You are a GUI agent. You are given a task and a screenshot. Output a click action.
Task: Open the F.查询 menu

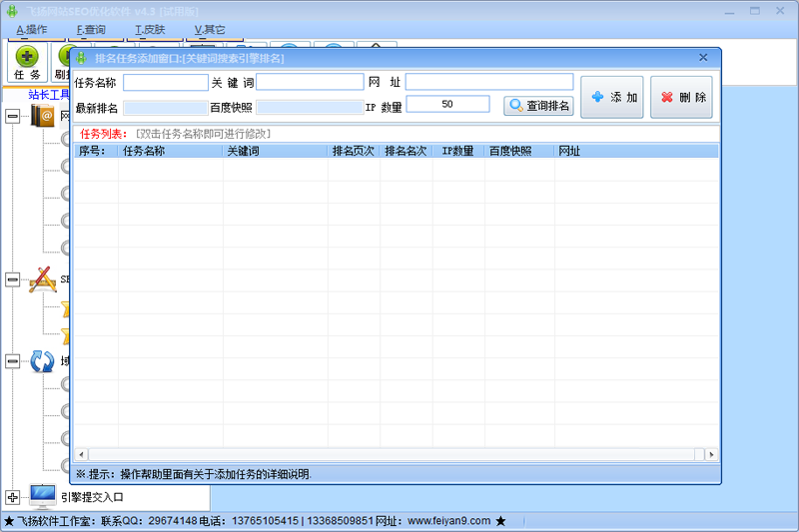tap(91, 30)
